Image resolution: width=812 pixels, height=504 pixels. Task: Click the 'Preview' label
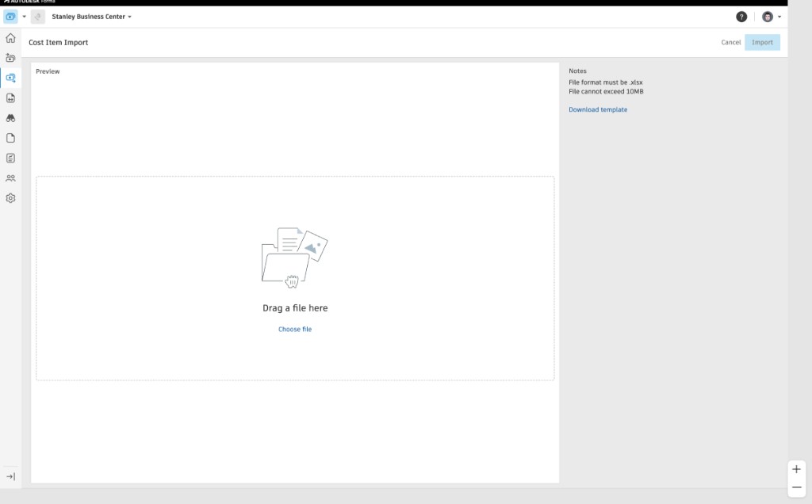point(48,71)
